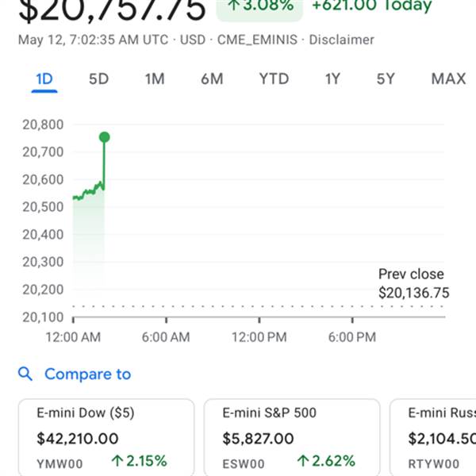Open the E-mini Dow ($5) card

pos(106,437)
